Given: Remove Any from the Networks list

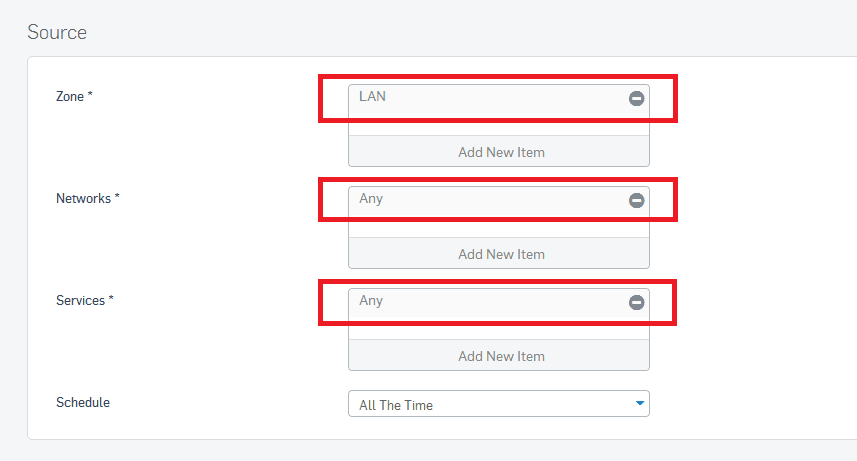Looking at the screenshot, I should (636, 200).
